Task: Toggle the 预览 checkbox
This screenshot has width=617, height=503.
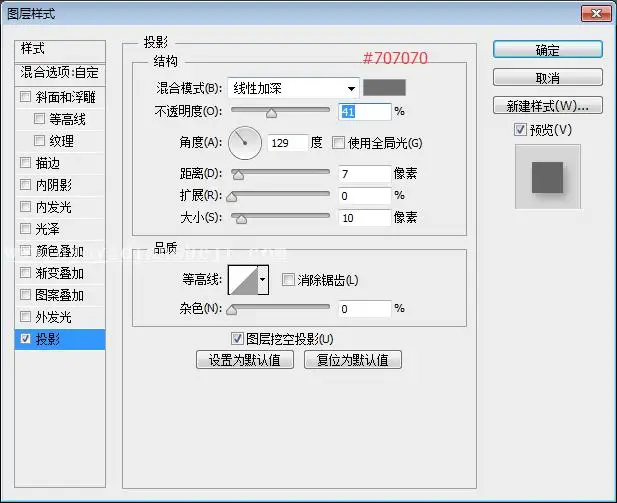Action: point(520,129)
